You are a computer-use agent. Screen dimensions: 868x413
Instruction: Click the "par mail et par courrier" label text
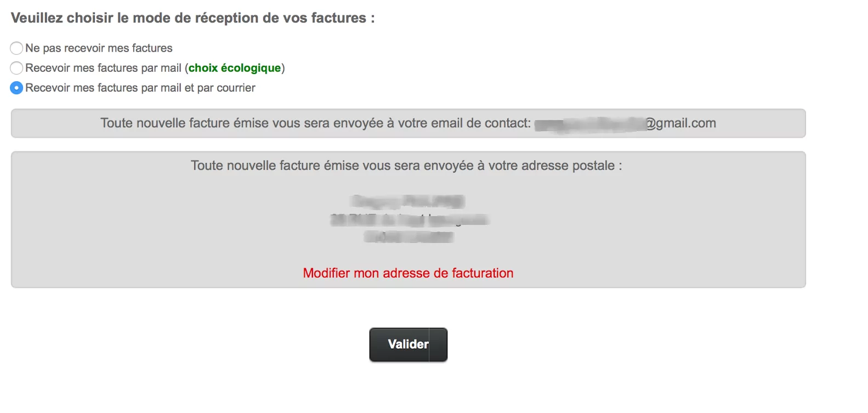140,88
